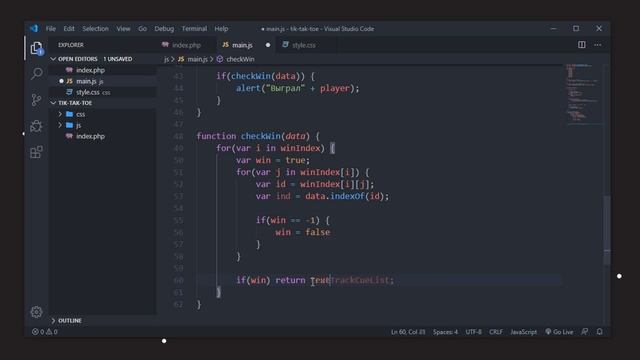640x360 pixels.
Task: Open index.php in TIK-TAK-TOE folder tree
Action: (90, 136)
